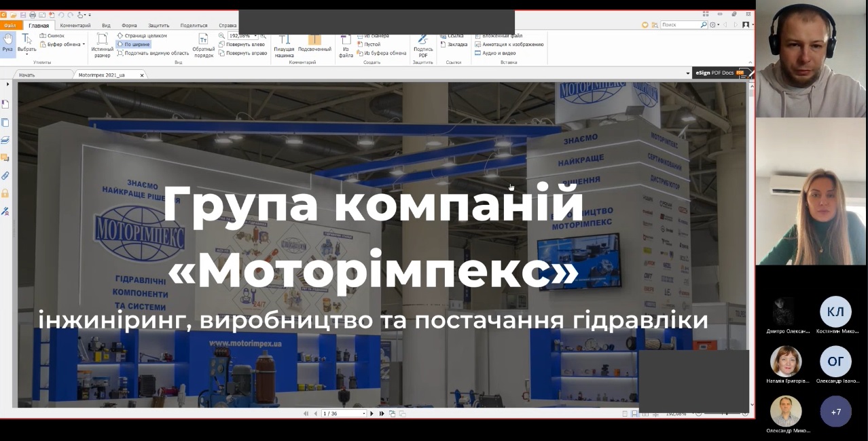The width and height of the screenshot is (868, 441).
Task: Click the search magnifier button
Action: [704, 24]
